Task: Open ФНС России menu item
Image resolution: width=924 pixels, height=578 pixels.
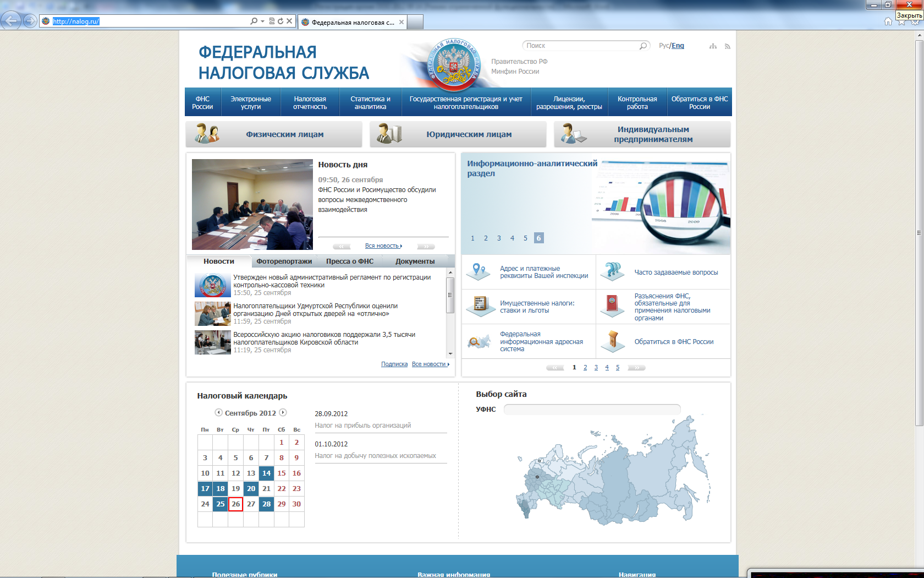Action: (x=202, y=103)
